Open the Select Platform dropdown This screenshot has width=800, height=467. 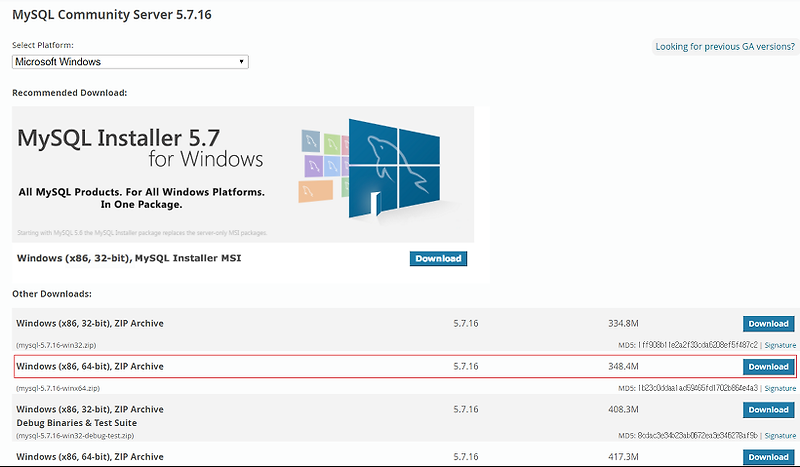130,62
